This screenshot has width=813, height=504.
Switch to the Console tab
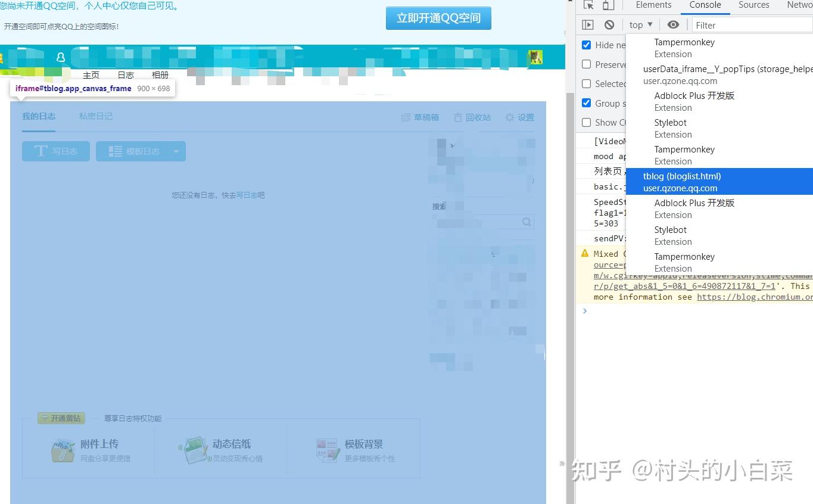coord(705,5)
